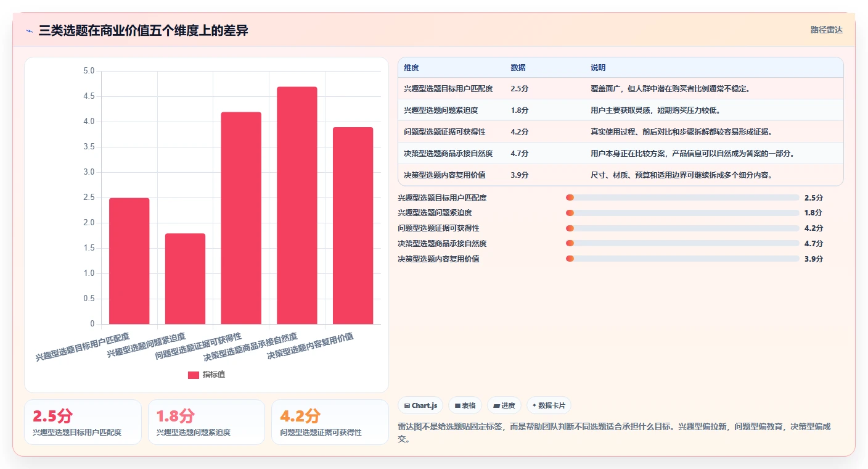Screen dimensions: 868x469
Task: Click the 4.2 bar for 问题型选题证据可获得性
Action: (241, 218)
